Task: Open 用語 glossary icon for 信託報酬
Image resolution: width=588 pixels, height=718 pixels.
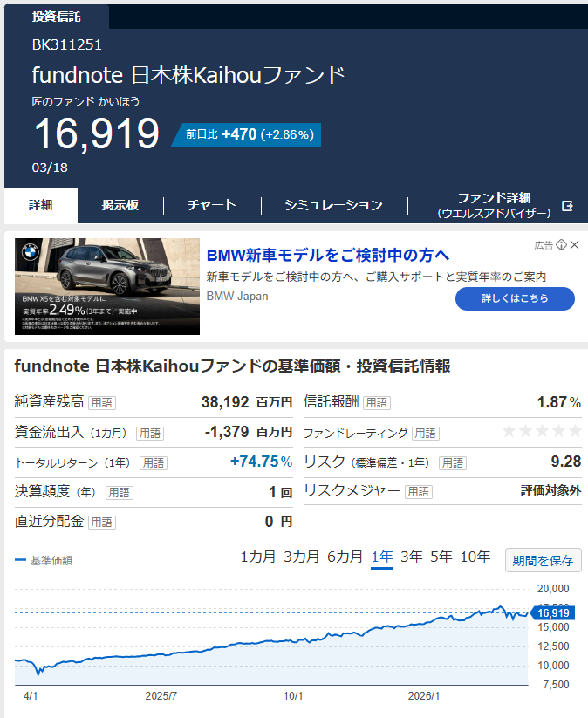Action: click(376, 403)
